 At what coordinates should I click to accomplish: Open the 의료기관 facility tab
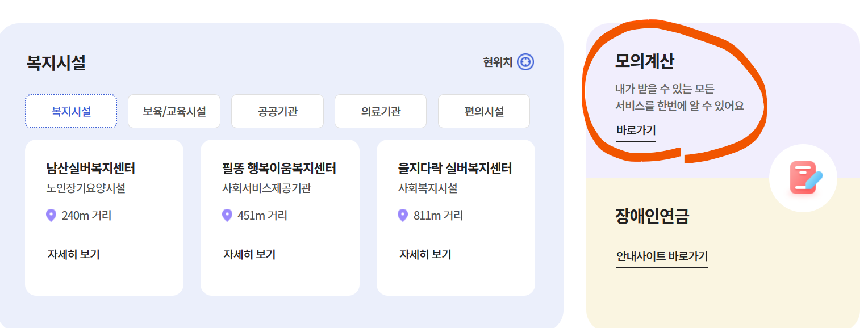(x=381, y=111)
